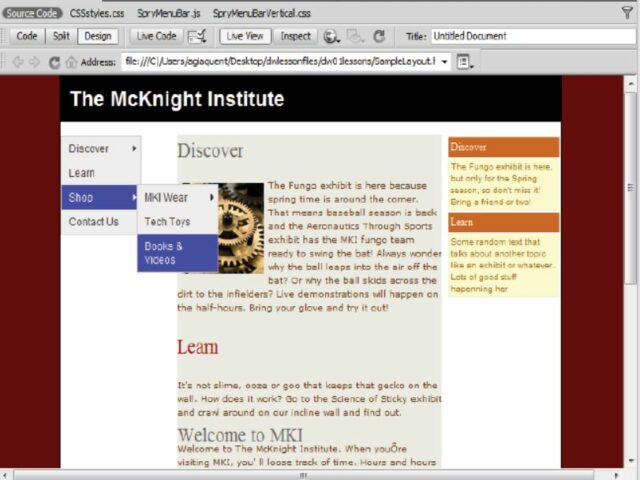Expand the MKI Wear submenu arrow
This screenshot has width=640, height=480.
[211, 197]
